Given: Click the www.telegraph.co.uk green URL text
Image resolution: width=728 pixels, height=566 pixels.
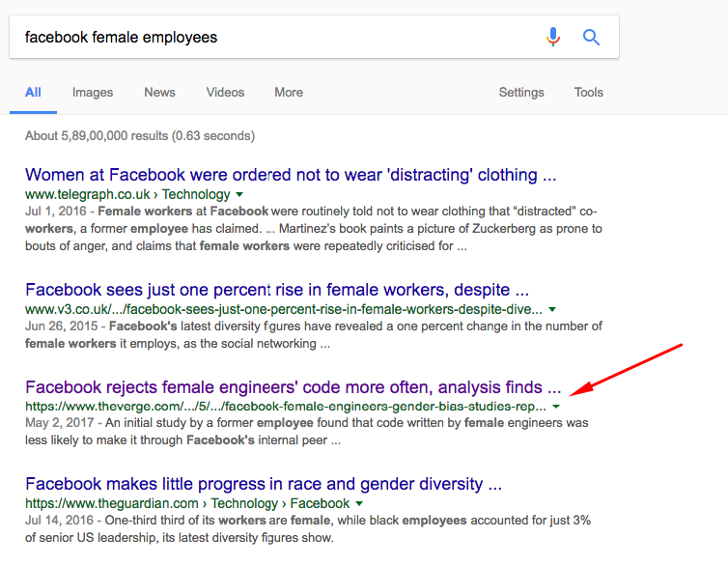Looking at the screenshot, I should tap(88, 195).
